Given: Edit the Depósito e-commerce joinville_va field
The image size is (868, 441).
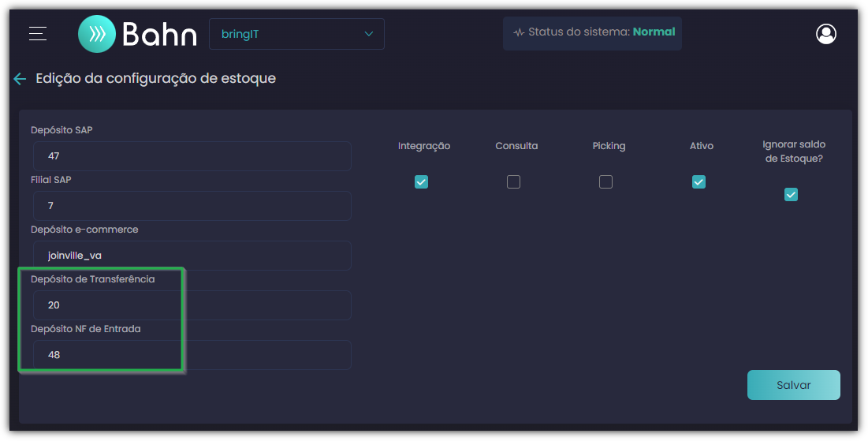Looking at the screenshot, I should coord(192,256).
